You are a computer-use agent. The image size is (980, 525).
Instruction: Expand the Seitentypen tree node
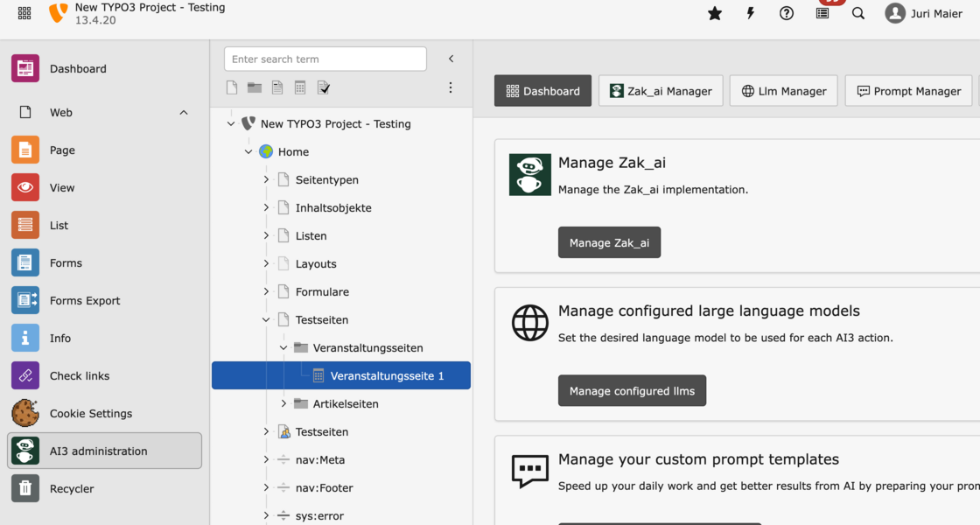tap(266, 179)
